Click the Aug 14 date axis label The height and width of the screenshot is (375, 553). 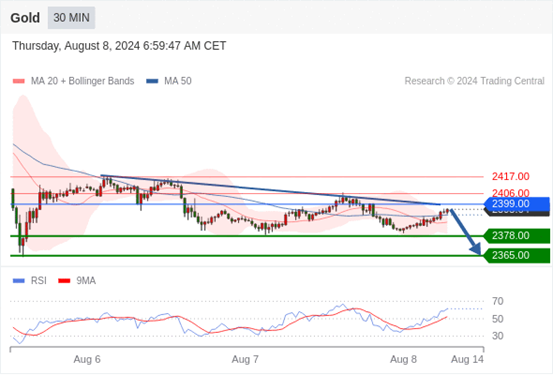(467, 359)
